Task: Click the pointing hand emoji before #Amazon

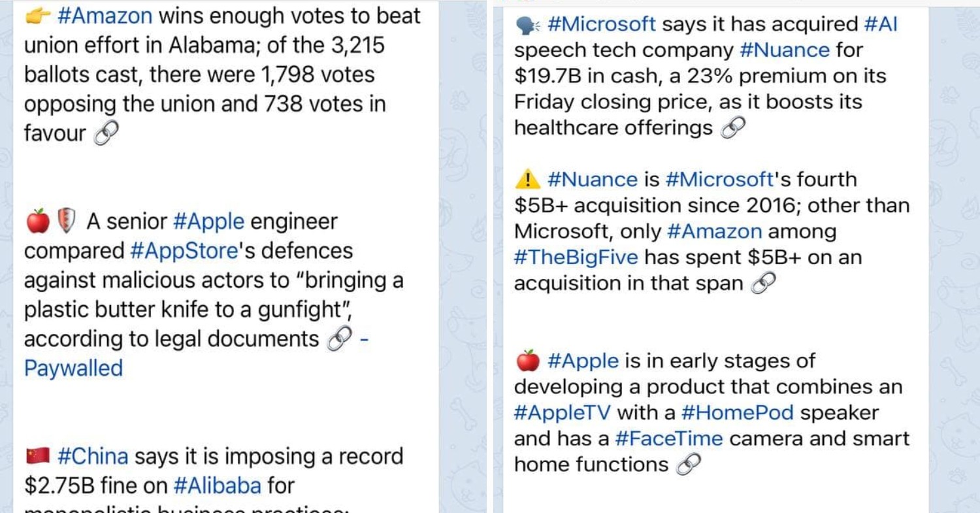Action: [38, 16]
